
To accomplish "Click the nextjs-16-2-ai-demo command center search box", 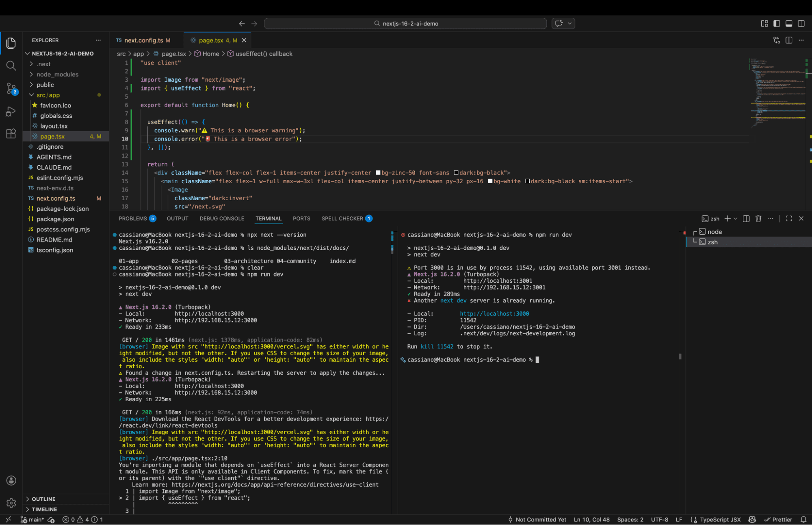I will (405, 24).
